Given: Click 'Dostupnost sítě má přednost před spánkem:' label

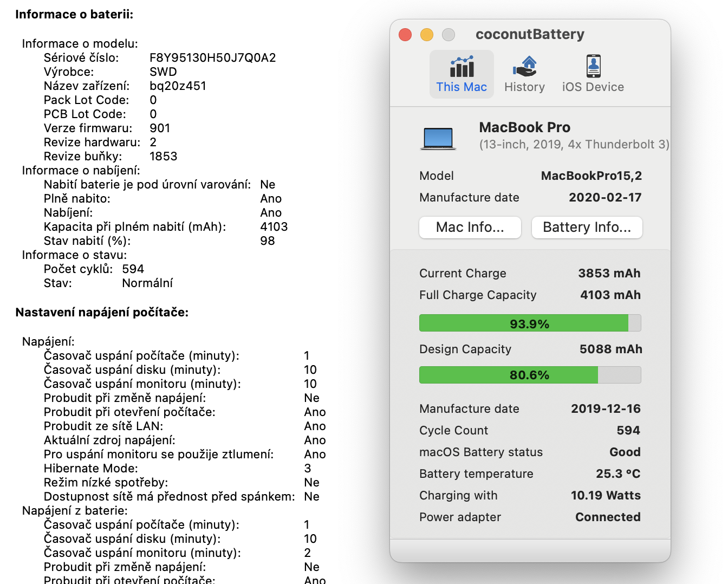Looking at the screenshot, I should coord(170,497).
